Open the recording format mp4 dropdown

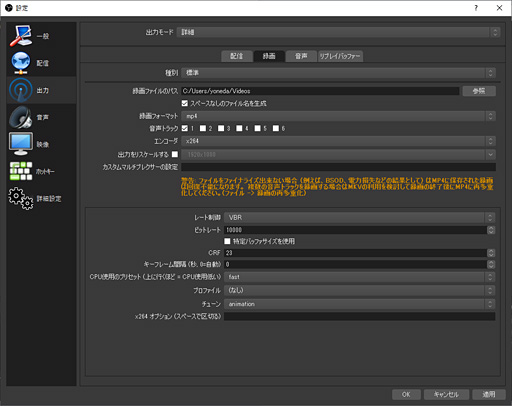coord(338,116)
